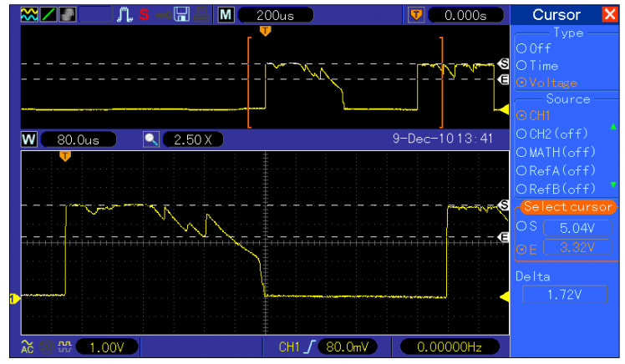This screenshot has height=364, width=625.
Task: Click the floppy disk save icon
Action: tap(180, 14)
